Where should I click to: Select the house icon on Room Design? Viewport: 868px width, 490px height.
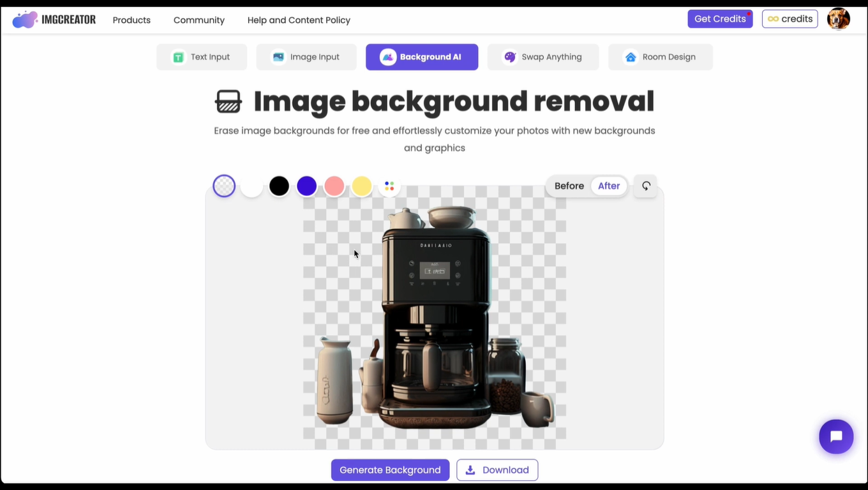point(631,57)
